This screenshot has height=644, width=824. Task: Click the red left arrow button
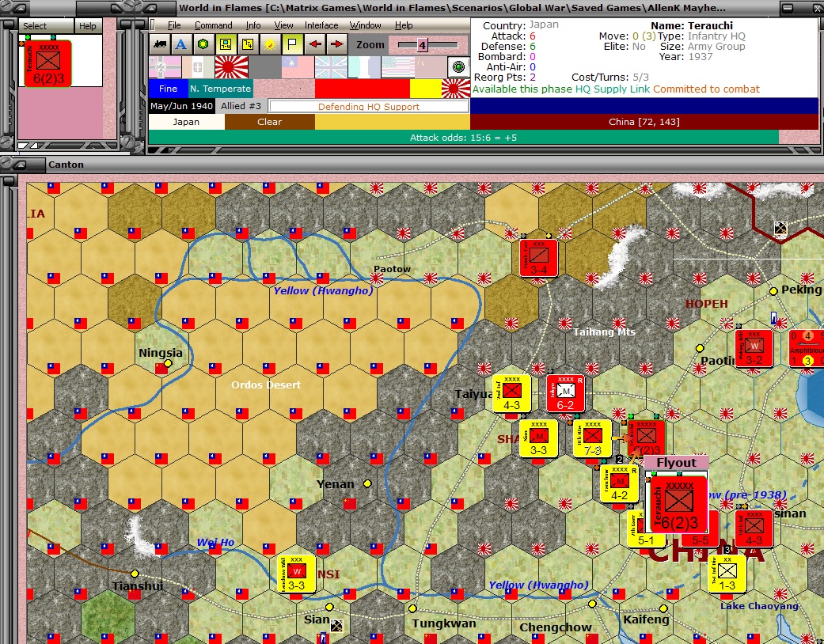tap(315, 44)
